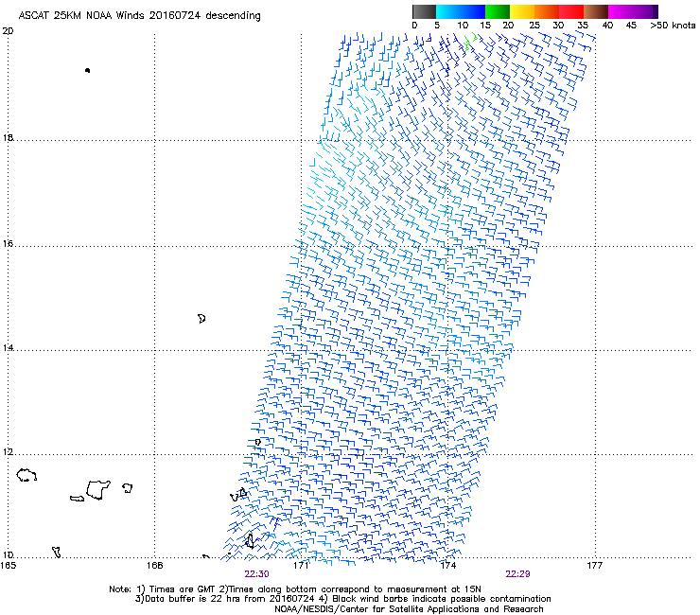Click the small atoll outline west of 14N line

(201, 319)
